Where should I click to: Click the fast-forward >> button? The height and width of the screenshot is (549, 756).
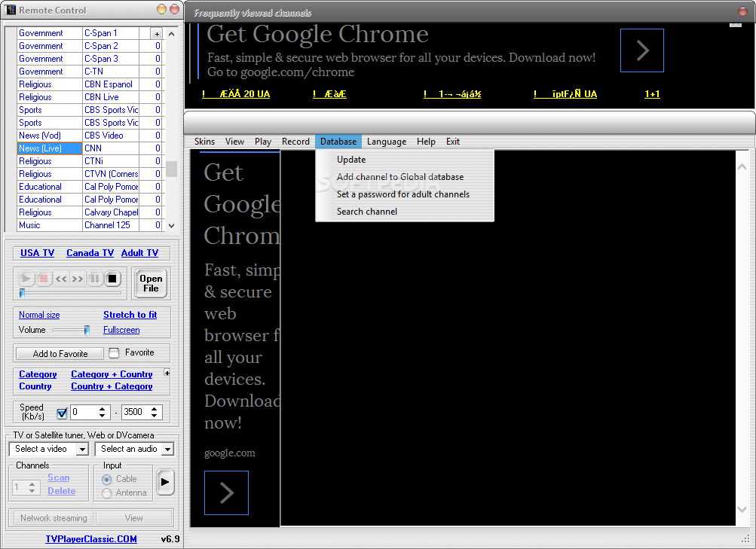pos(78,279)
